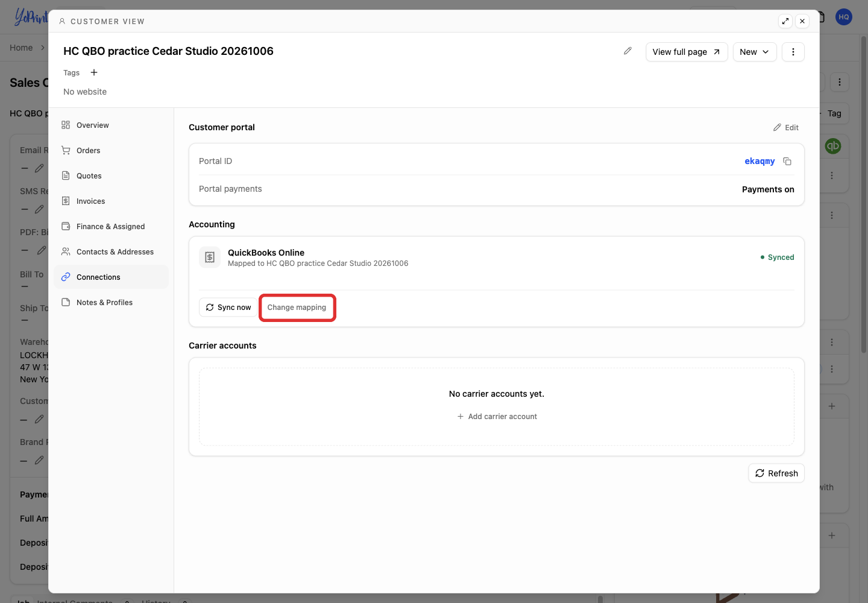Click the Tag button in the background page

coord(834,113)
